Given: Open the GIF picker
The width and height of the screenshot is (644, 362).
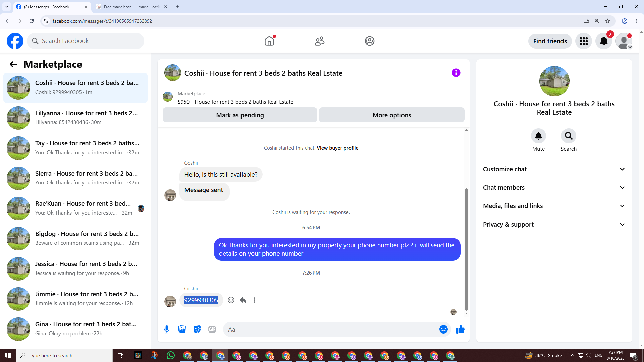Looking at the screenshot, I should (x=212, y=329).
